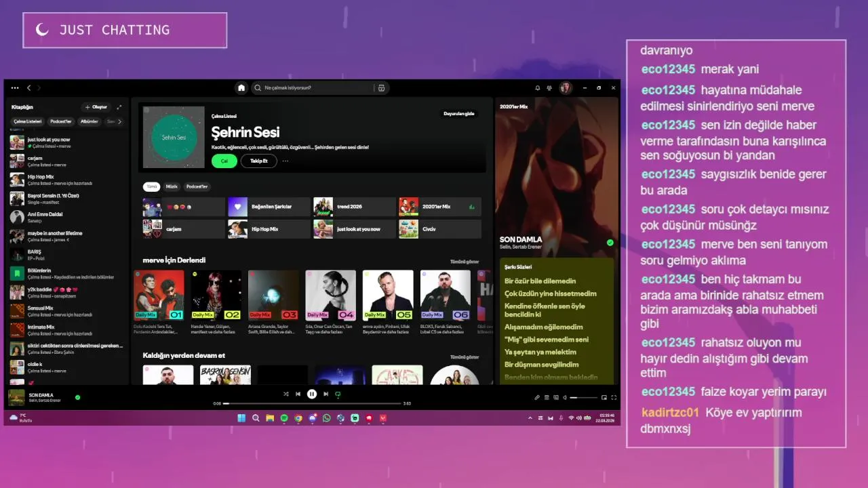Open the "2020'ler Mix" shortcut tile

[x=440, y=207]
